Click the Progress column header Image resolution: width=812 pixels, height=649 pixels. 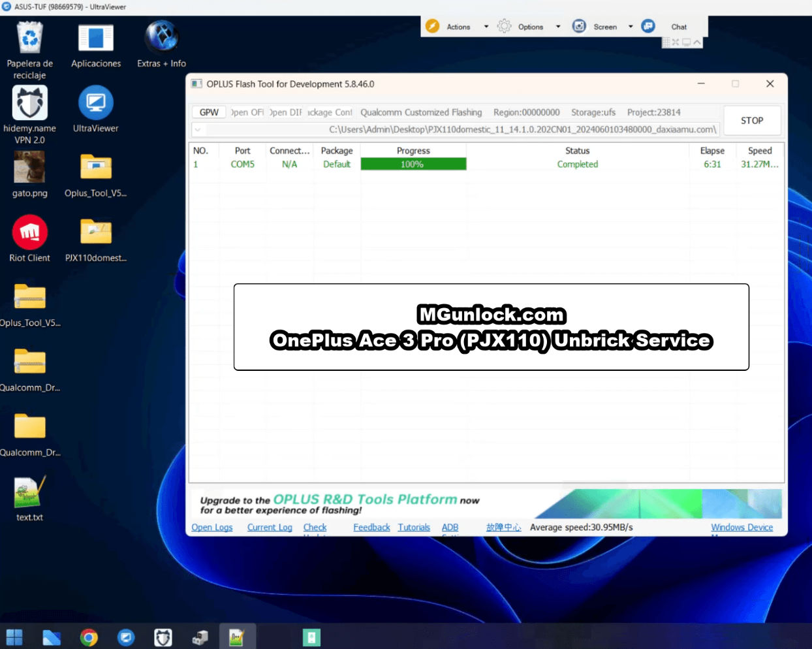pos(413,150)
